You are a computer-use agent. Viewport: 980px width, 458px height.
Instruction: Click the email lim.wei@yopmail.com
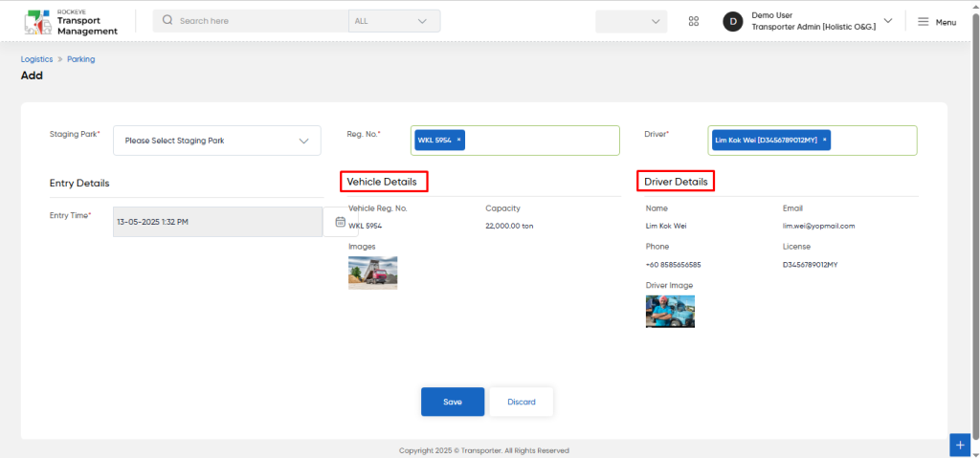coord(819,227)
